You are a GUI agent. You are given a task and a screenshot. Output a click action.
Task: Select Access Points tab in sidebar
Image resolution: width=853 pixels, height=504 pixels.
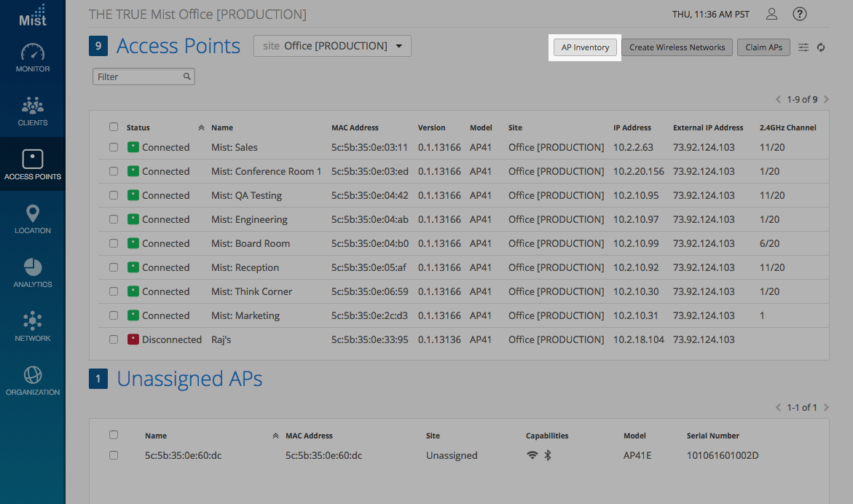pyautogui.click(x=33, y=165)
